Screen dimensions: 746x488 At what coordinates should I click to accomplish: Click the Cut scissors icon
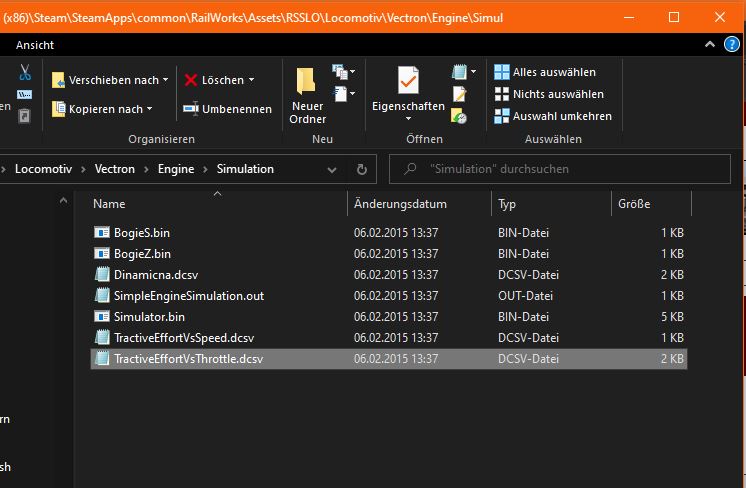(25, 72)
